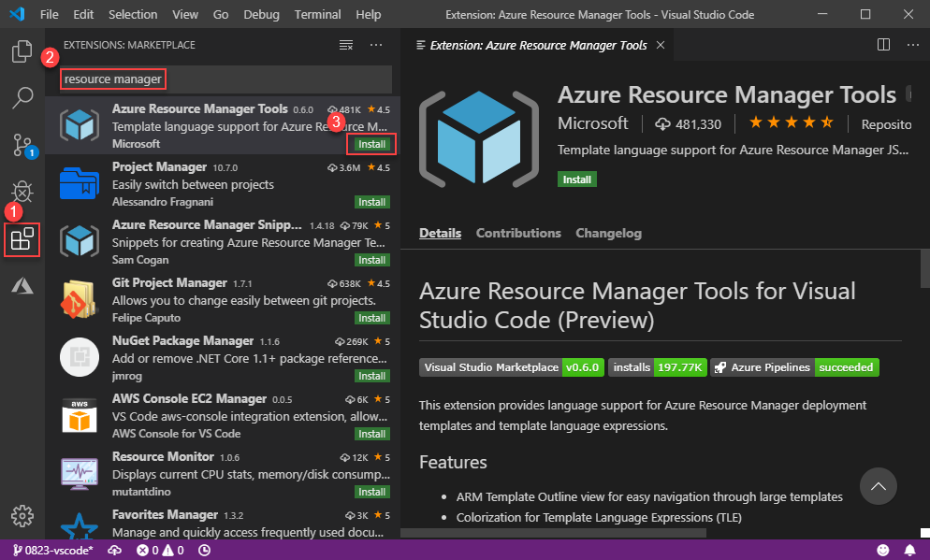The width and height of the screenshot is (930, 560).
Task: Switch to the Contributions tab
Action: (518, 233)
